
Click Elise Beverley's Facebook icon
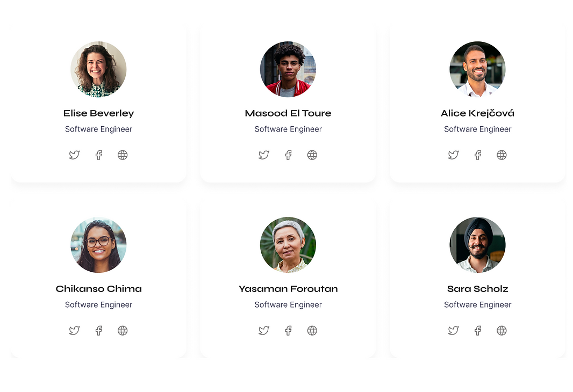coord(99,155)
